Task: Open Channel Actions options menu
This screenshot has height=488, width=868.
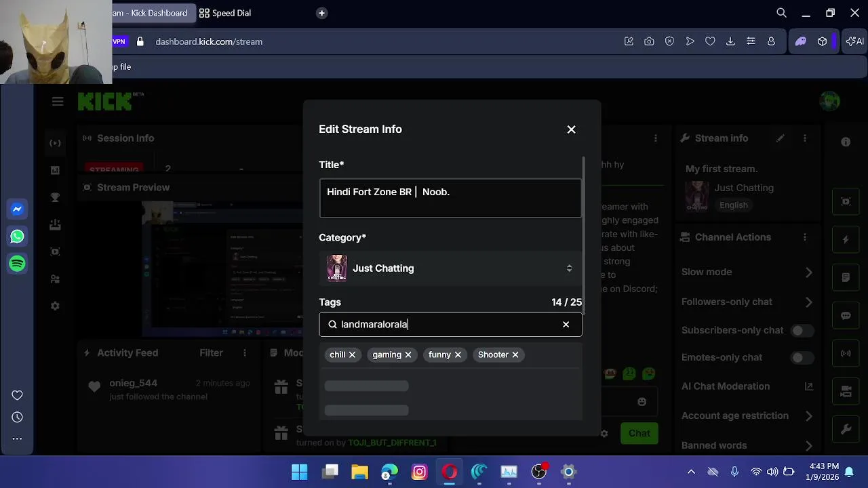Action: click(x=805, y=237)
